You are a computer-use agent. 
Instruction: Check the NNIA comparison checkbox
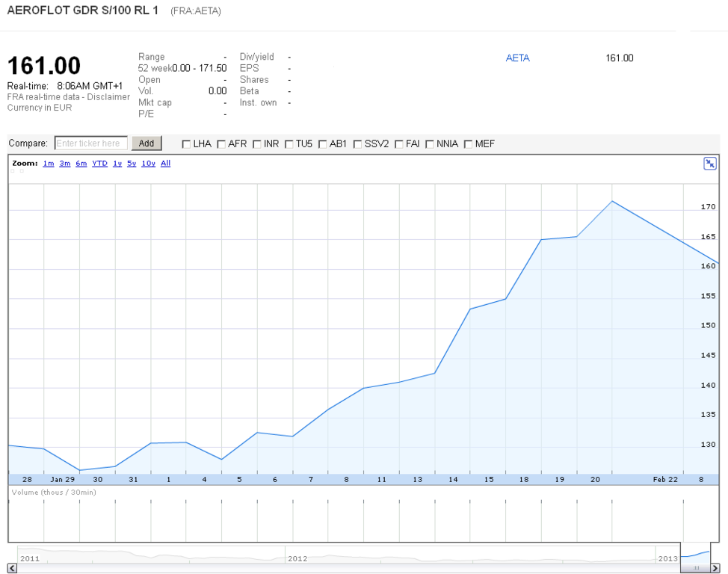430,144
